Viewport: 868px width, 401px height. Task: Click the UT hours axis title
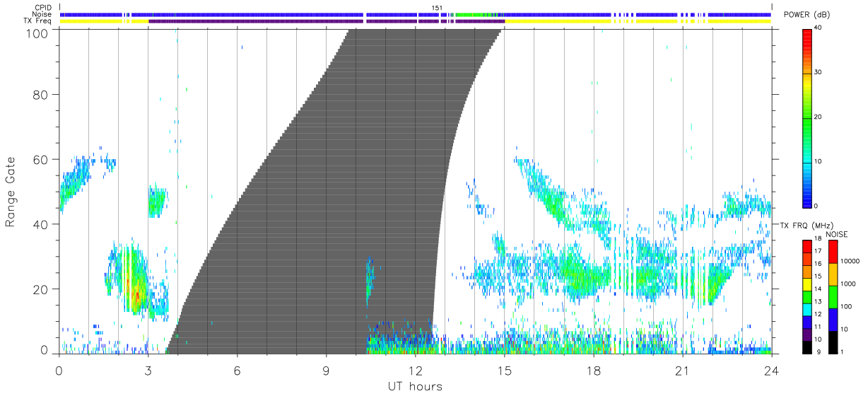click(x=415, y=387)
